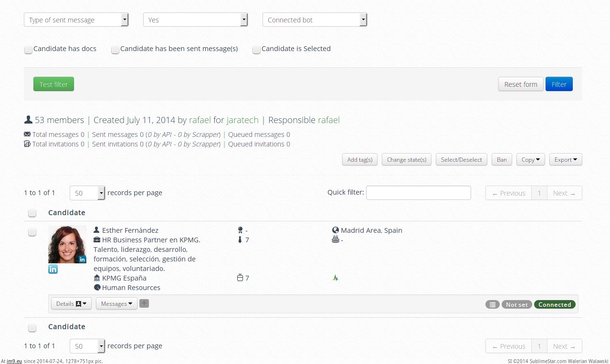This screenshot has height=364, width=610.
Task: Click the award ribbon icon in the candidate row
Action: tap(240, 230)
